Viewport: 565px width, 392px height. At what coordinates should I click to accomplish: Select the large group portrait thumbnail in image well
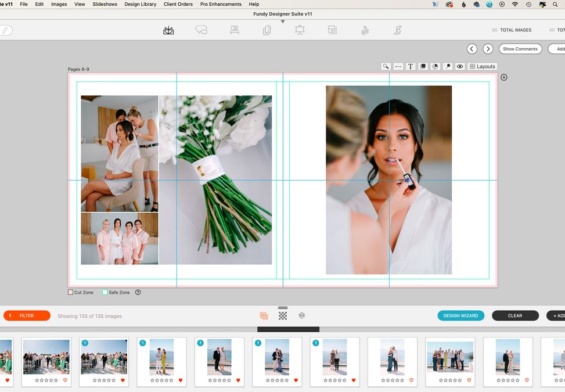(450, 357)
